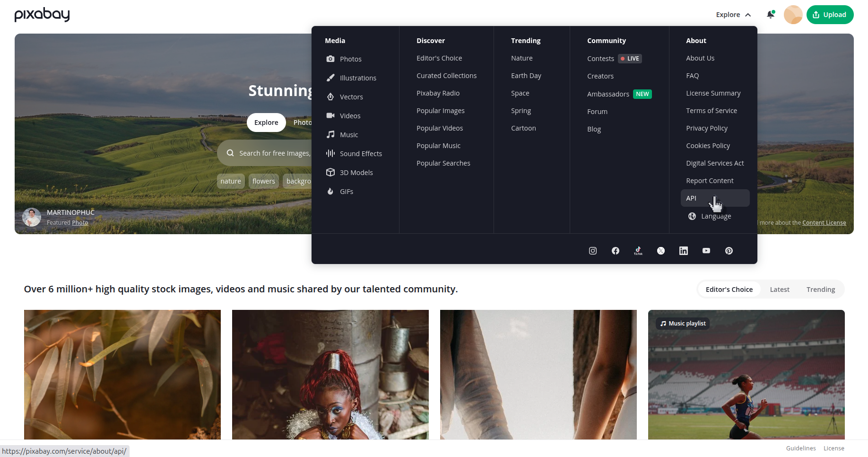Select the Sound Effects waveform icon
868x457 pixels.
[x=330, y=153]
